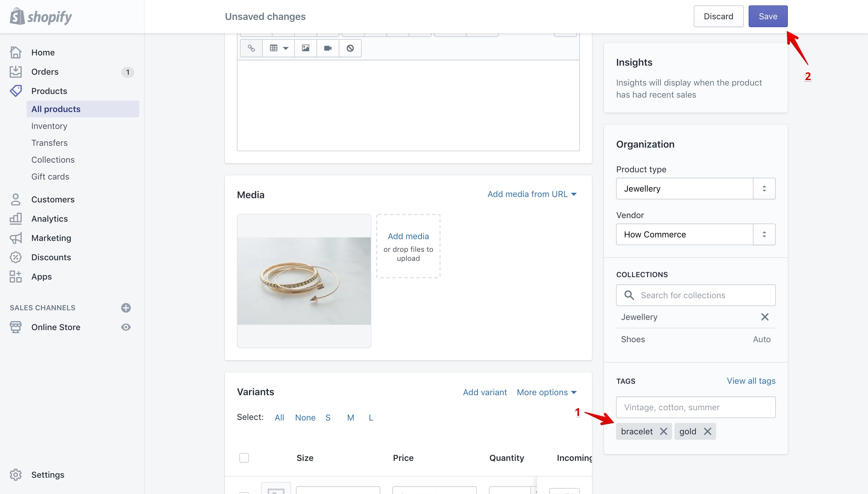868x494 pixels.
Task: Select None variants link
Action: tap(305, 417)
